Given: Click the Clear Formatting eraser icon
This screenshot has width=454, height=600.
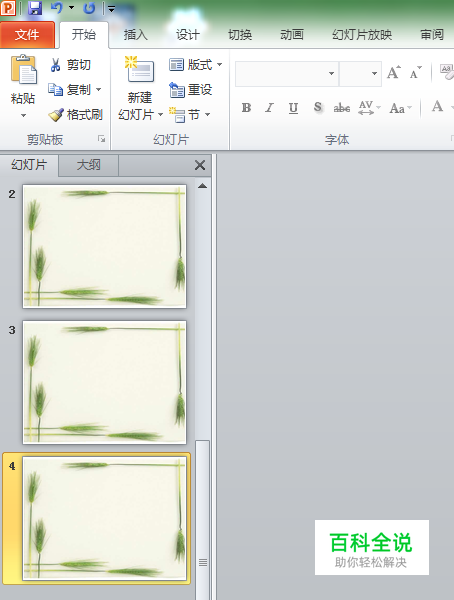Looking at the screenshot, I should click(x=446, y=72).
